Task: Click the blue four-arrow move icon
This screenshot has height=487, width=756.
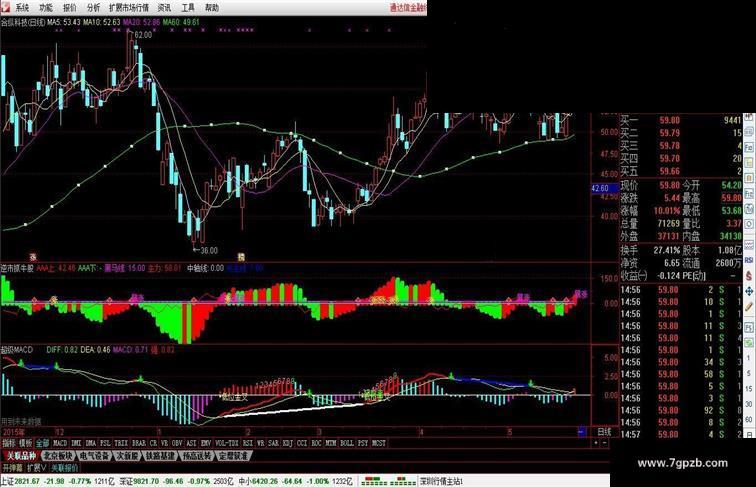Action: point(749,291)
